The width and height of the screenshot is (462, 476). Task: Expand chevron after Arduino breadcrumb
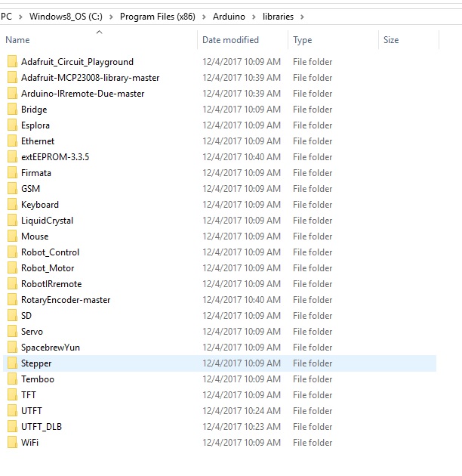(x=254, y=17)
